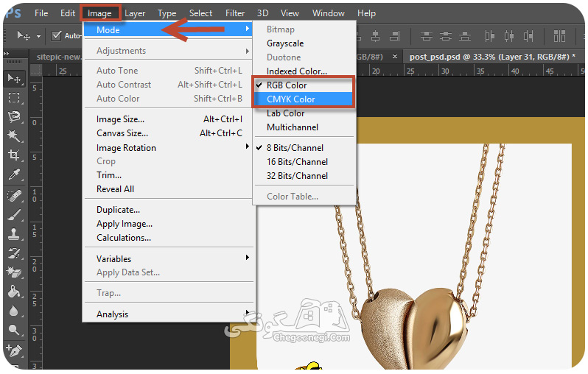Expand the Mode submenu

(x=167, y=29)
